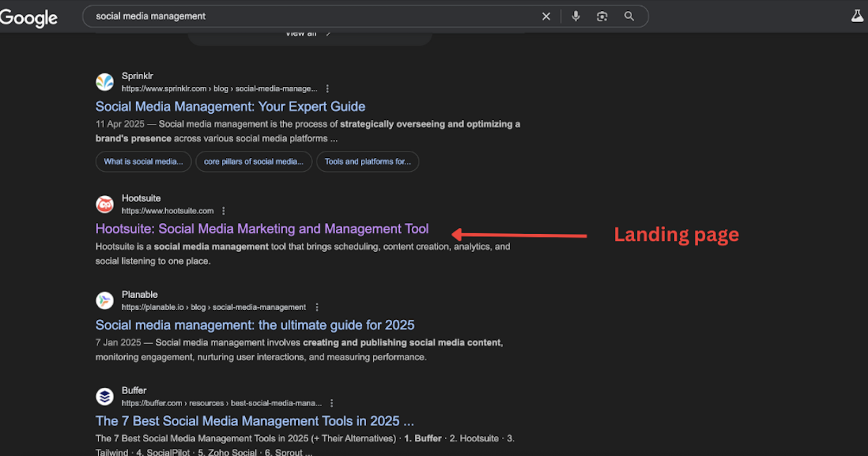
Task: Click the Google logo
Action: click(28, 18)
